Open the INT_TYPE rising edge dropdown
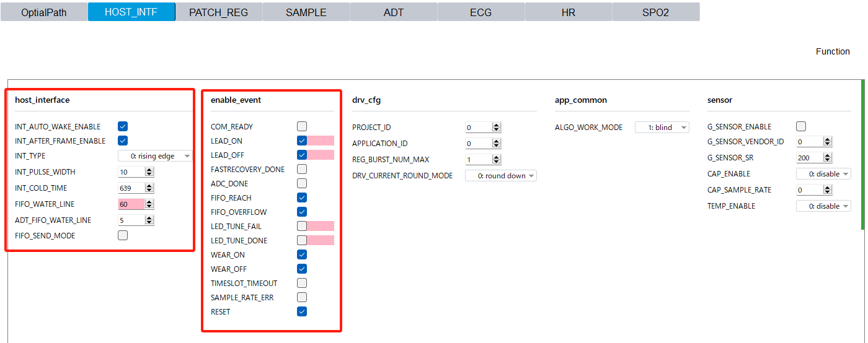This screenshot has height=343, width=868. [x=155, y=156]
